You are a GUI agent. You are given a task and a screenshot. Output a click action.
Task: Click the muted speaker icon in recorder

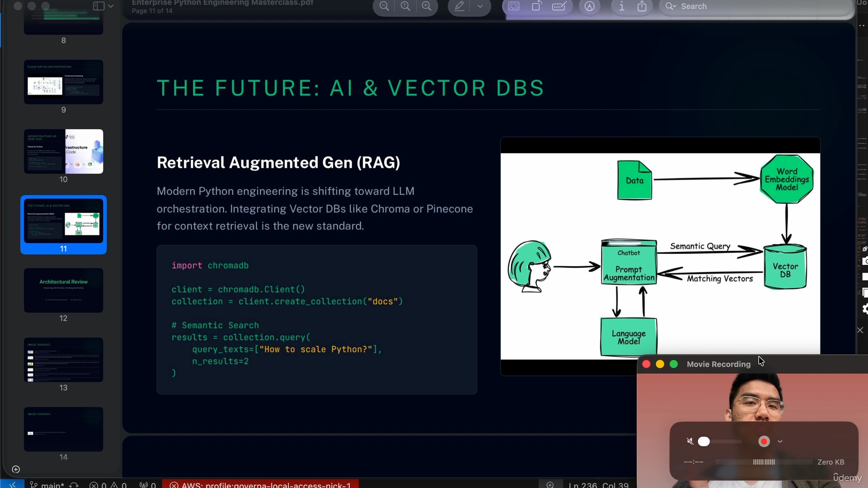690,441
